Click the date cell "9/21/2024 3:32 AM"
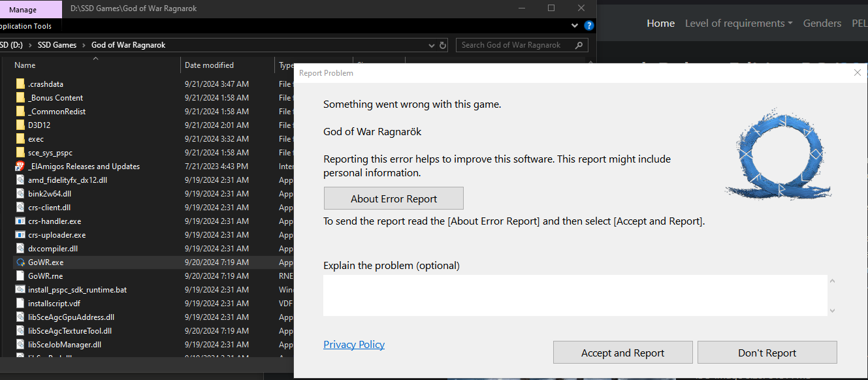 pyautogui.click(x=217, y=139)
